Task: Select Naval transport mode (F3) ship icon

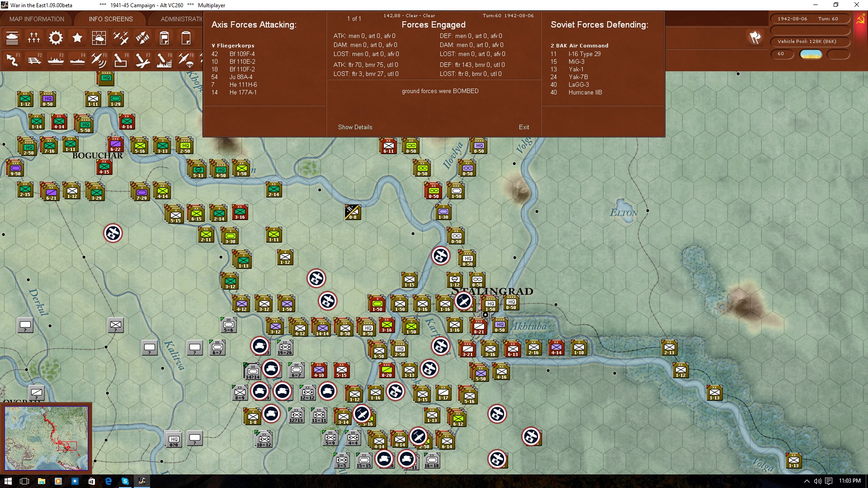Action: pyautogui.click(x=56, y=60)
